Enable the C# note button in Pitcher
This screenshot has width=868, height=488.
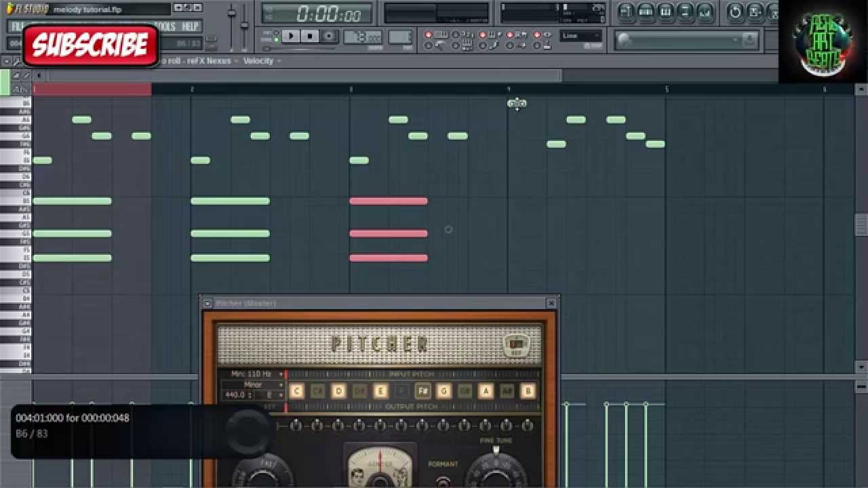tap(317, 391)
